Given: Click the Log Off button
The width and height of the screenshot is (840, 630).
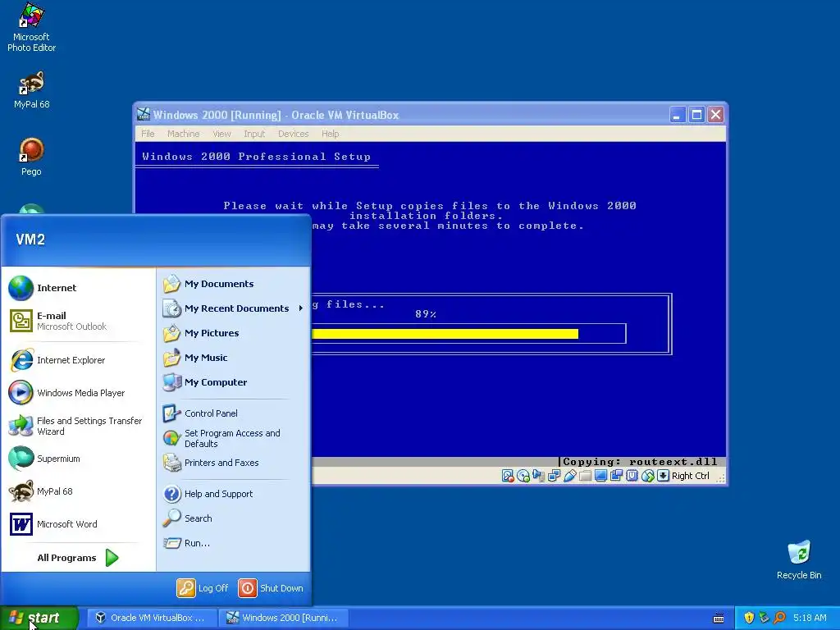Looking at the screenshot, I should point(203,588).
